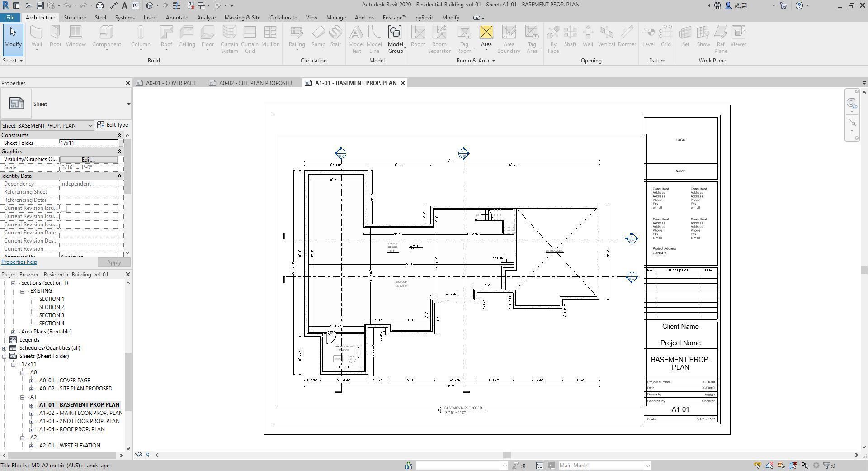
Task: Expand the Room & Area panel dropdown
Action: (476, 61)
